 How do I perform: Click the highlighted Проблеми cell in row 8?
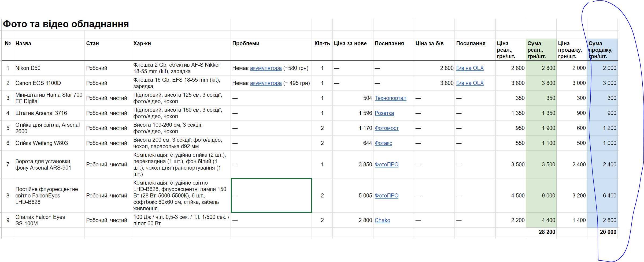pyautogui.click(x=271, y=196)
